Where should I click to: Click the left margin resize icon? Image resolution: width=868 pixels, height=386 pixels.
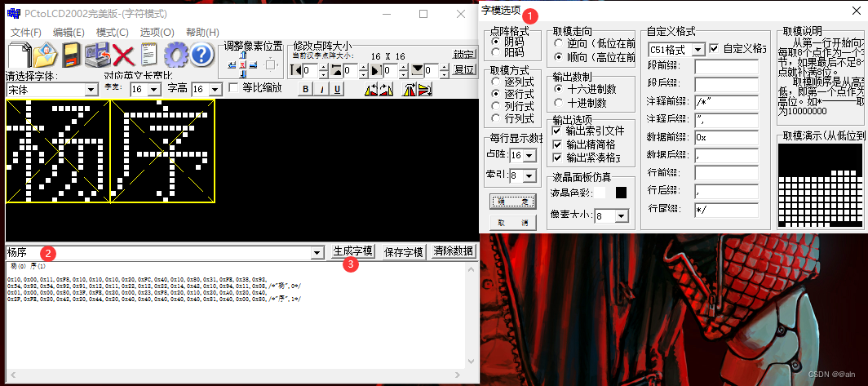click(x=295, y=70)
